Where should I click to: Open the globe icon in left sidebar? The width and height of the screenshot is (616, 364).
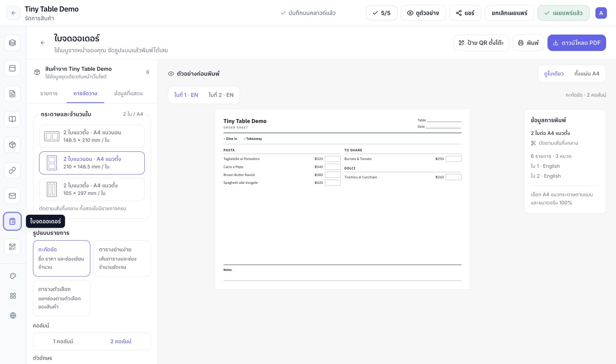click(13, 315)
